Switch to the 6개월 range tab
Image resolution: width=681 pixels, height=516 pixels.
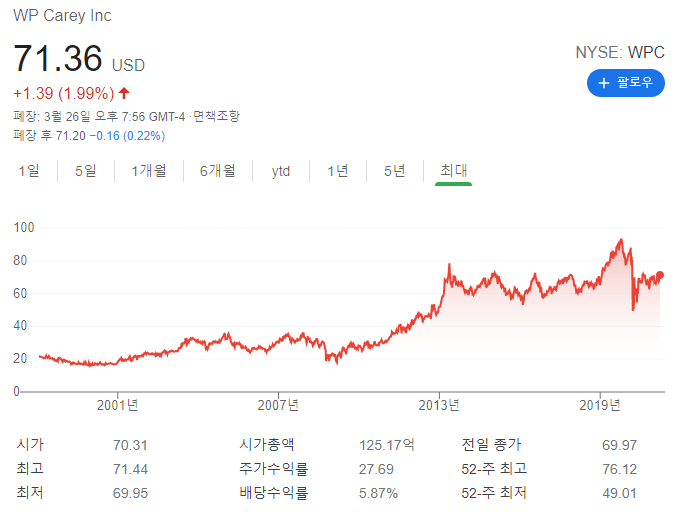click(218, 171)
